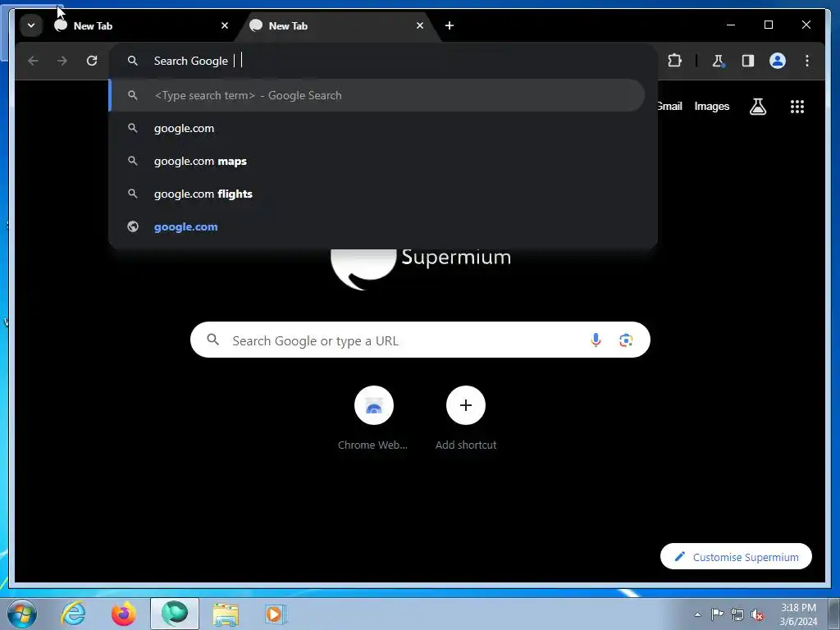Show hidden tray icons arrow

click(x=697, y=614)
